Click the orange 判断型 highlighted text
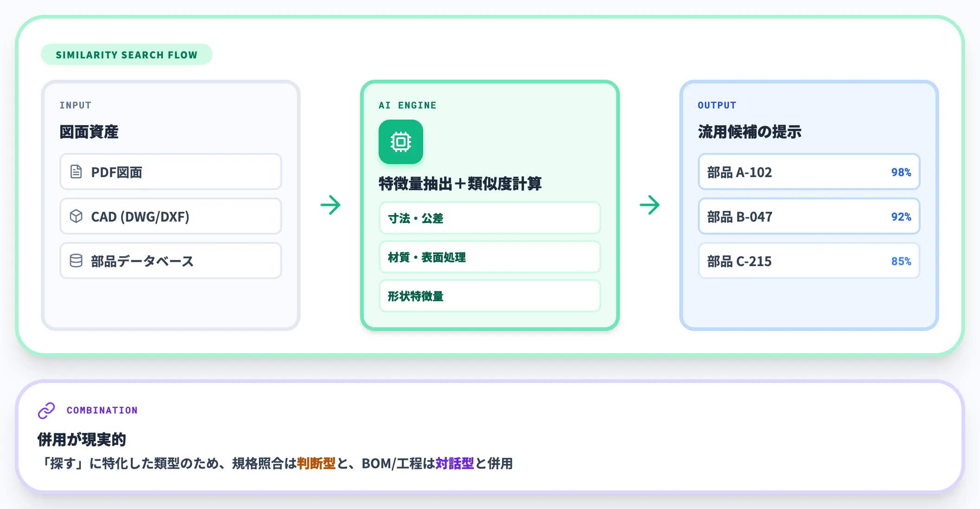The image size is (980, 509). (316, 463)
